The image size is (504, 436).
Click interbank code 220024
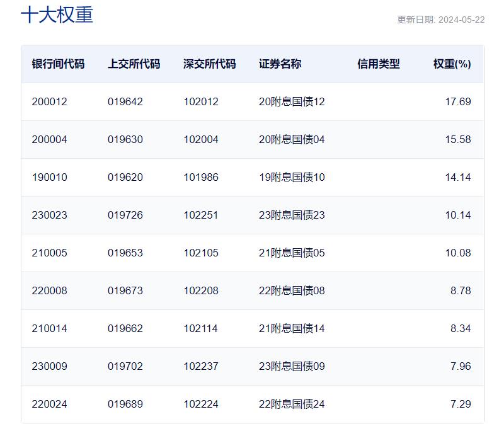point(50,404)
